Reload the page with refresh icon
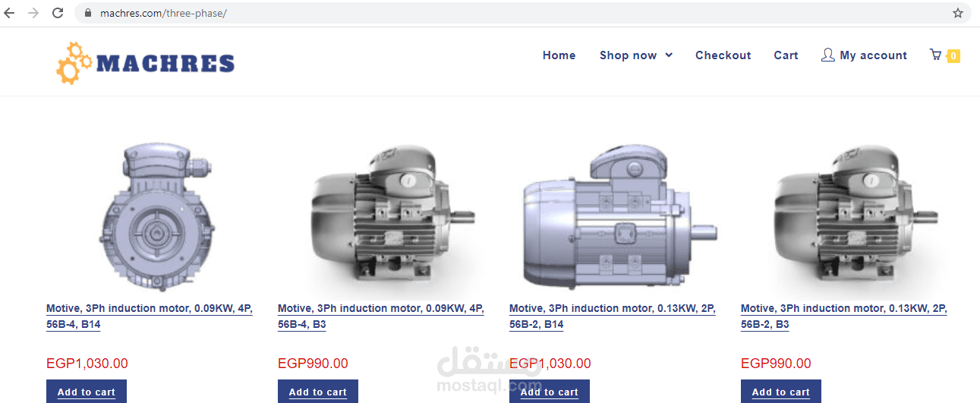Screen dimensions: 980x403 click(x=58, y=13)
